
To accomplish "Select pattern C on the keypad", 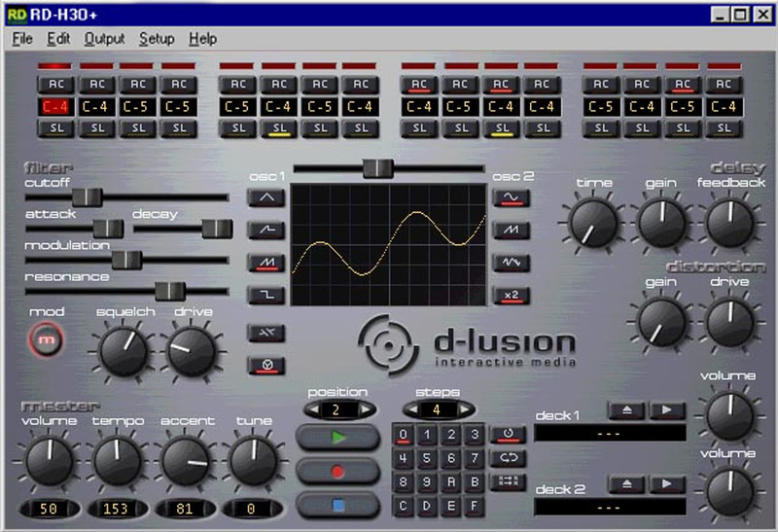I will tap(403, 506).
